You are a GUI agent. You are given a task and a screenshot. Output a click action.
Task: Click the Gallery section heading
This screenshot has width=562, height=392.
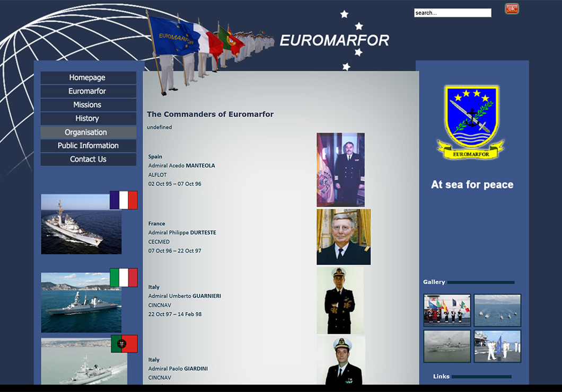[x=434, y=282]
